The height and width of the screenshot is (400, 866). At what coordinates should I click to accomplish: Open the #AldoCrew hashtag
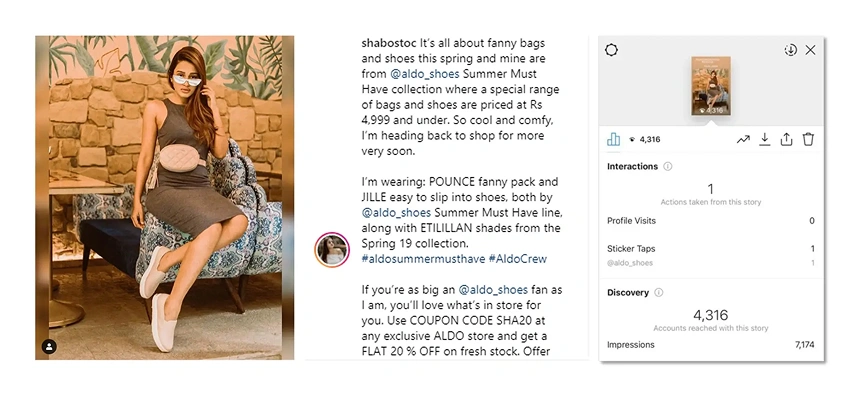click(x=518, y=259)
